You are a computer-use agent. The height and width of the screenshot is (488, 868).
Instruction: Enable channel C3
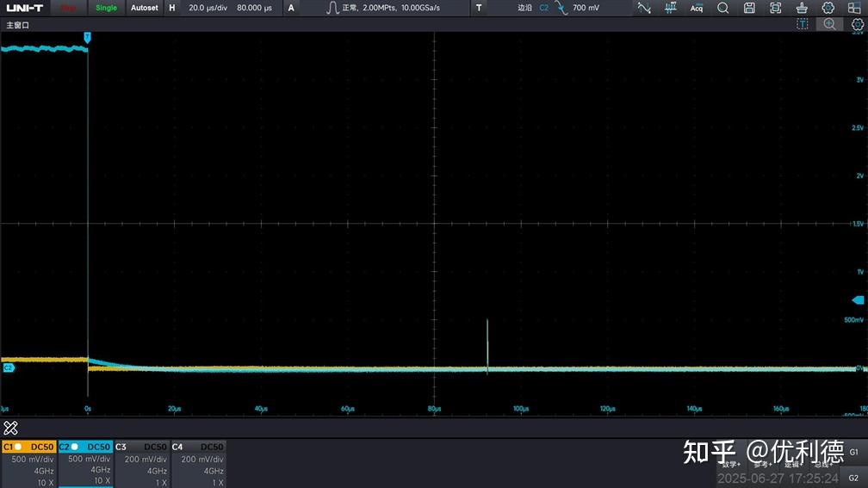tap(141, 447)
